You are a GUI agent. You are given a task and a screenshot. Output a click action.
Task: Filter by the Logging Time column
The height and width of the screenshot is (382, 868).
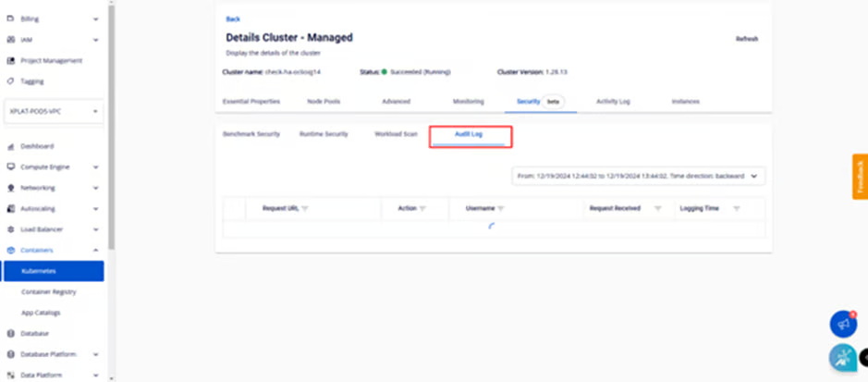tap(736, 209)
